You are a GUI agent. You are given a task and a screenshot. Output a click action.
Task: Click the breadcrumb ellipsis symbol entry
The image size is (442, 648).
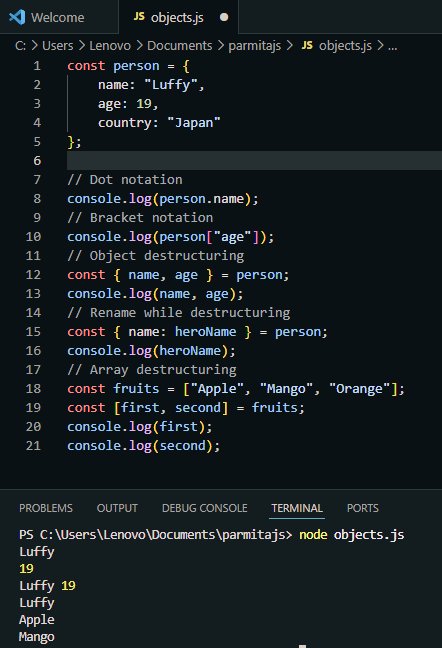(393, 46)
